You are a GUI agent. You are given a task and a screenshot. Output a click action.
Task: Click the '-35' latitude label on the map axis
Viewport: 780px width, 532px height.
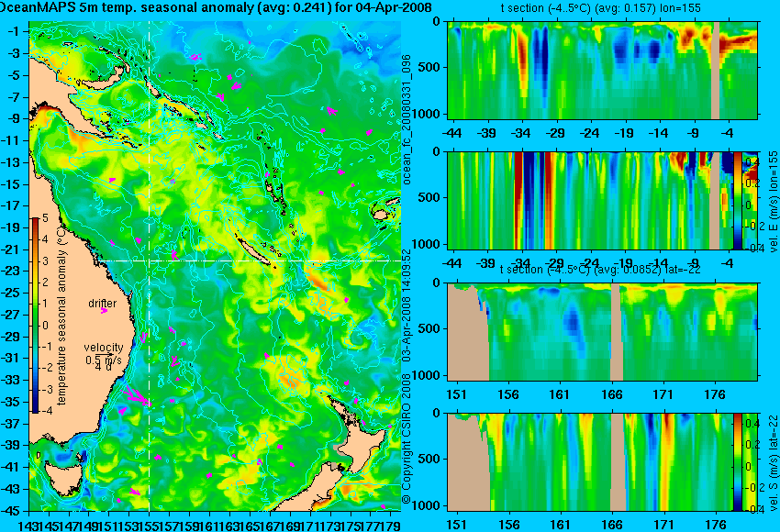click(10, 401)
